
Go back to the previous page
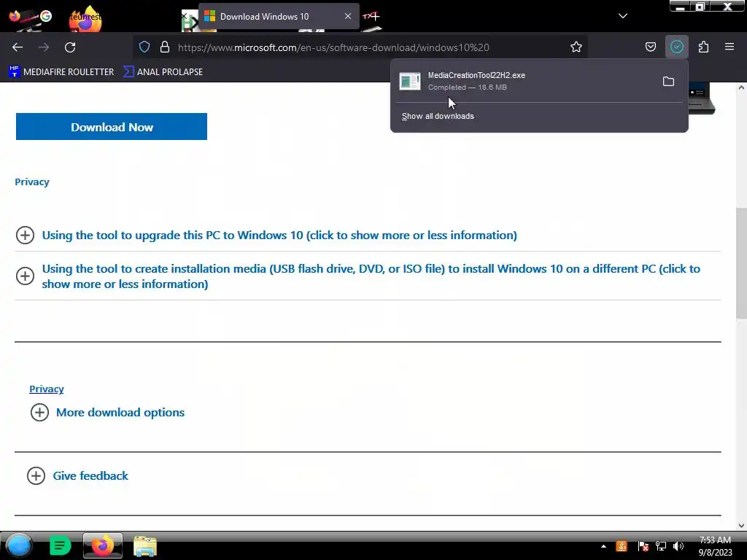[x=18, y=47]
